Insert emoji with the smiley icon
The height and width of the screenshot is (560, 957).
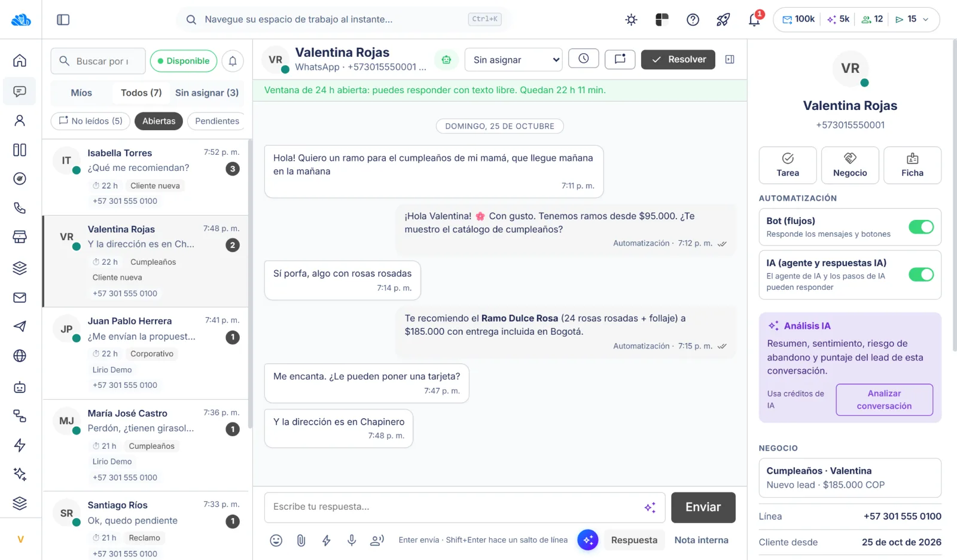276,540
